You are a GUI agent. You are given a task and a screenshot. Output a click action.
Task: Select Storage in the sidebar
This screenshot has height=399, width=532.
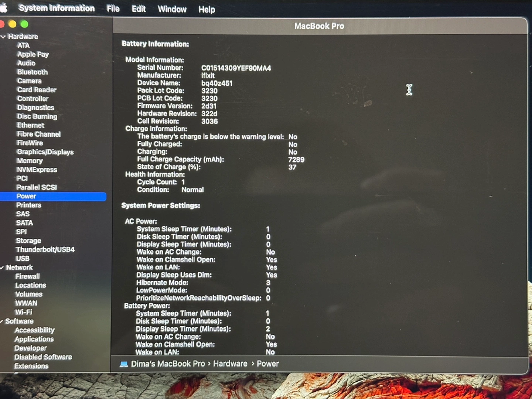coord(28,241)
